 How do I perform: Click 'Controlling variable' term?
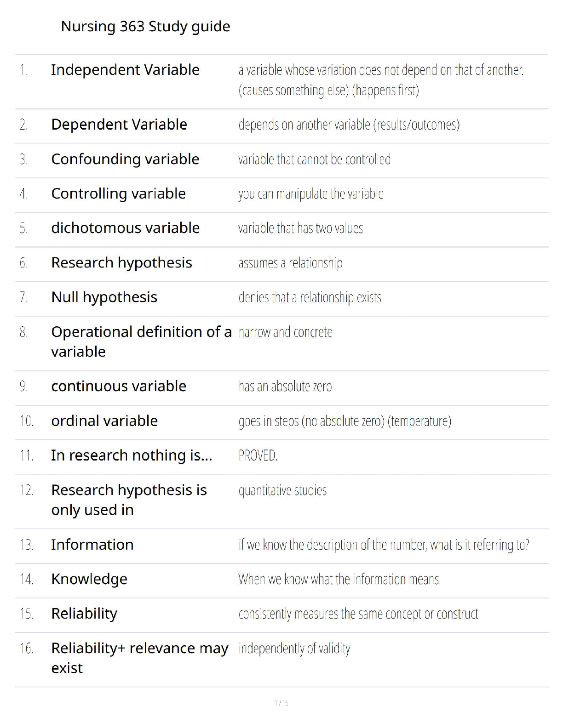118,193
